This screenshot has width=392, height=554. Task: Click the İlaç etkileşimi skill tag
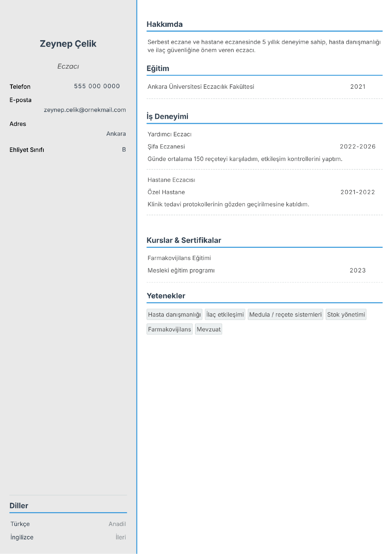225,314
